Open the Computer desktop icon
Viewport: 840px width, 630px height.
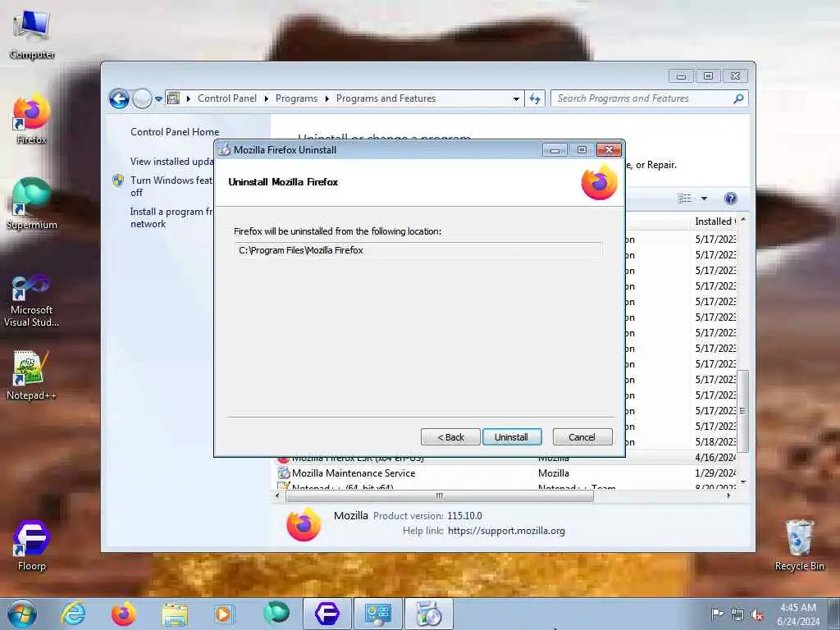pos(32,34)
